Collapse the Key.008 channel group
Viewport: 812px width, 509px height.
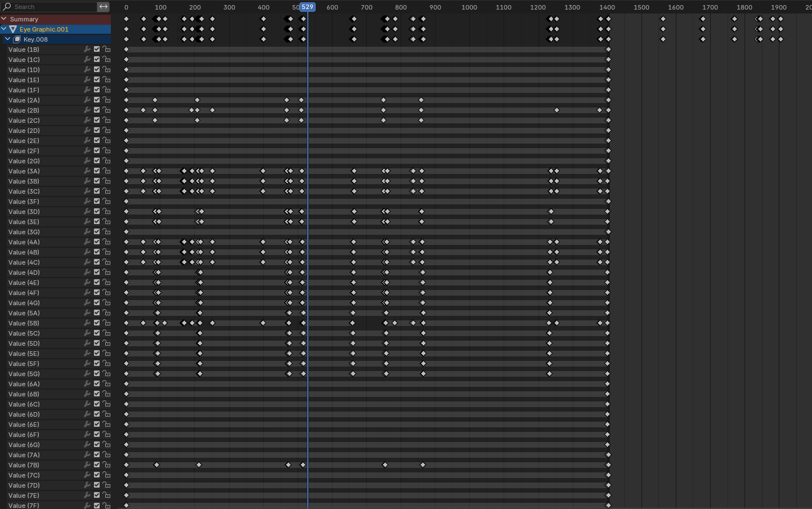click(x=8, y=39)
